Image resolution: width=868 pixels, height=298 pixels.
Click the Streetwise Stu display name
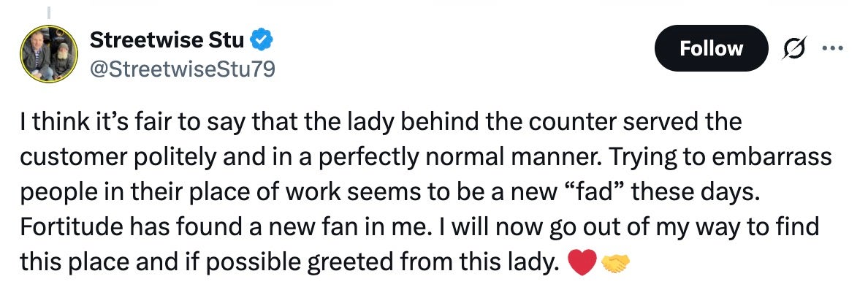(x=167, y=39)
